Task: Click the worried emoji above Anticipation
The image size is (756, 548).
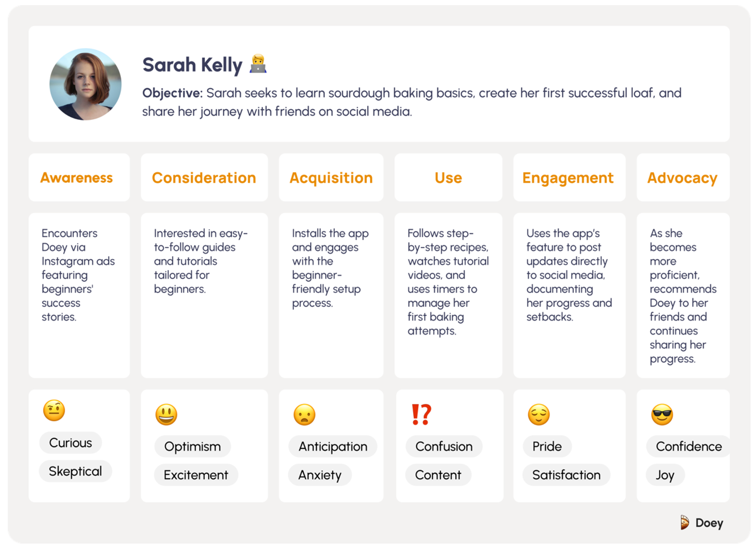Action: point(304,414)
